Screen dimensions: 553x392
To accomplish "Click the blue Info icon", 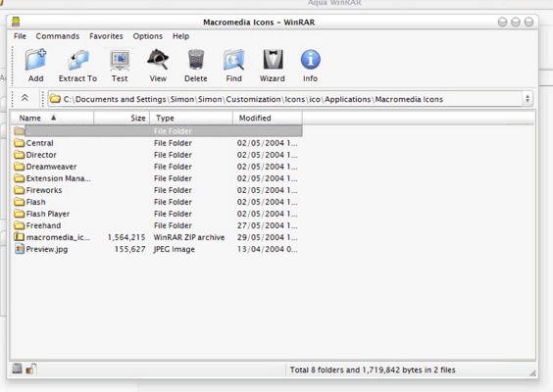I will [x=311, y=59].
